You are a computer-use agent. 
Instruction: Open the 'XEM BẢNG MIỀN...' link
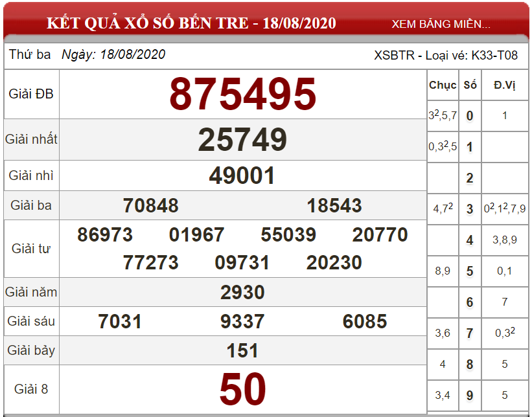pos(441,24)
